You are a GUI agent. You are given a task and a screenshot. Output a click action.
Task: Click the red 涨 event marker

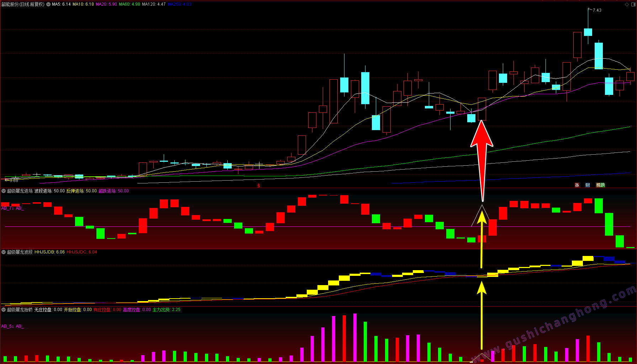[577, 185]
